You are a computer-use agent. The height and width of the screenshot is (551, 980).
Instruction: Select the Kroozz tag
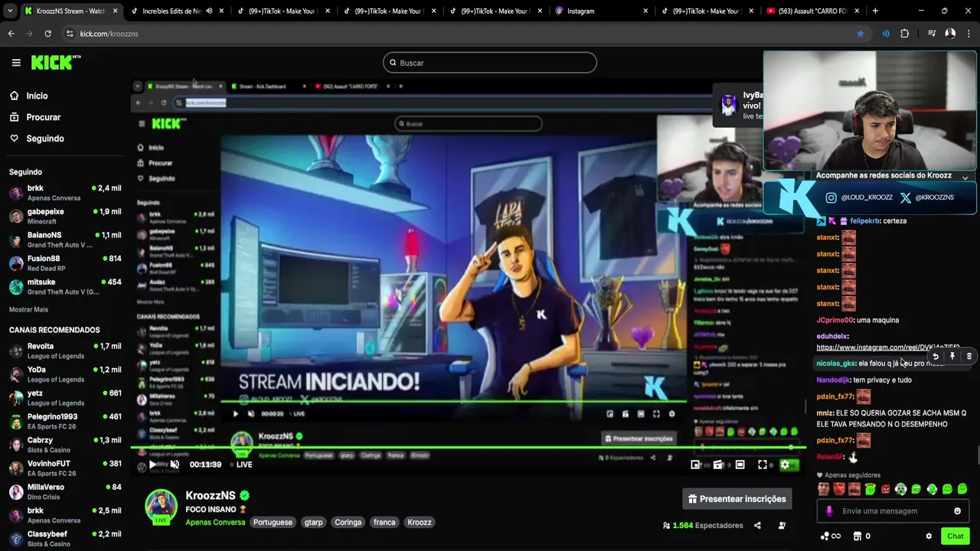pyautogui.click(x=420, y=522)
